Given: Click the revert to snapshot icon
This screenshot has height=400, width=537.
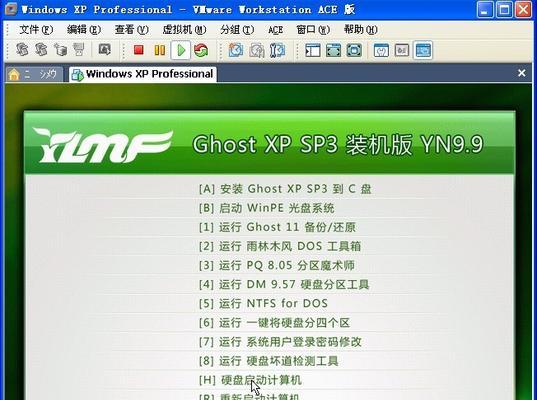Looking at the screenshot, I should [257, 50].
